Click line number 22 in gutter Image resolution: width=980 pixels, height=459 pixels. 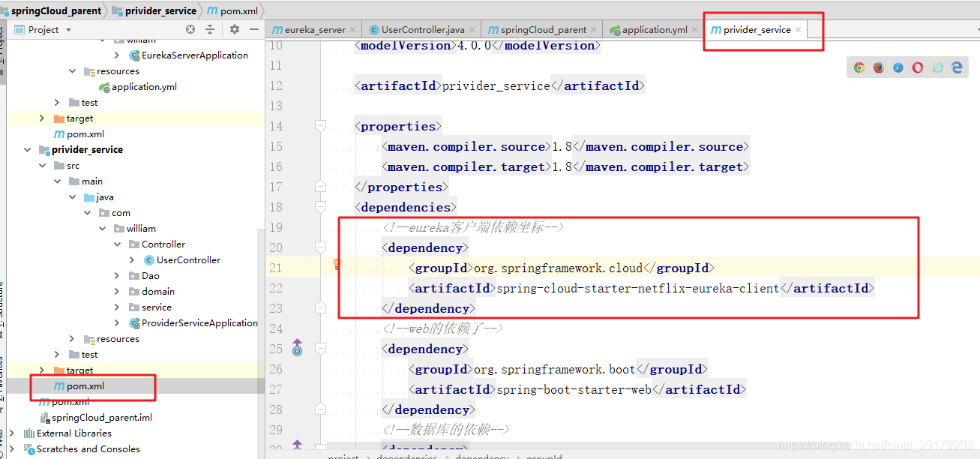[275, 288]
